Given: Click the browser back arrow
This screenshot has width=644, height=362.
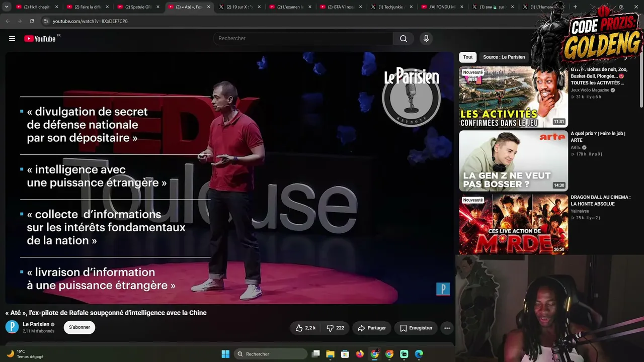Looking at the screenshot, I should 8,21.
